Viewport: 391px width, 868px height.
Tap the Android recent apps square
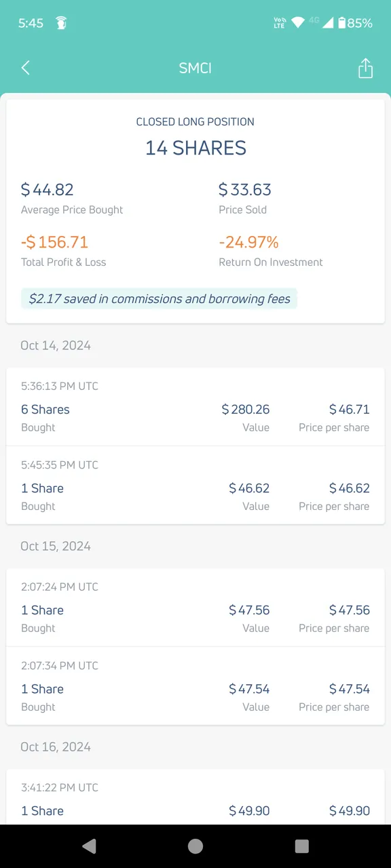pyautogui.click(x=302, y=846)
